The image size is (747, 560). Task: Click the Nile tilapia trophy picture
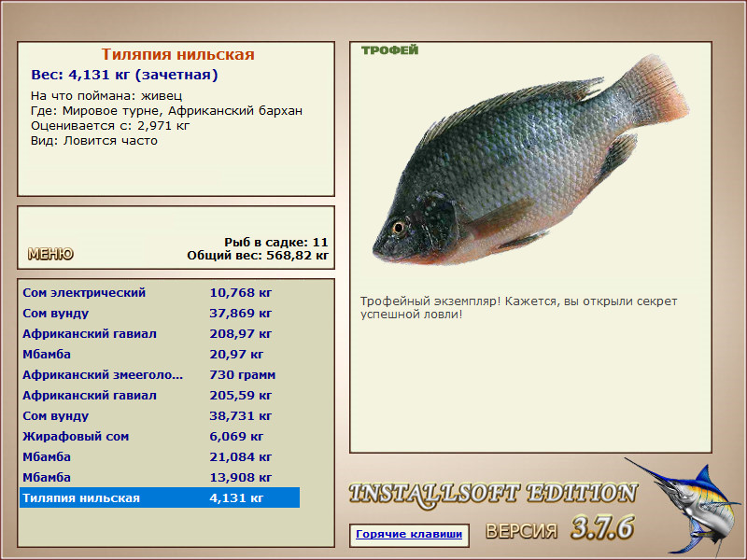point(530,160)
